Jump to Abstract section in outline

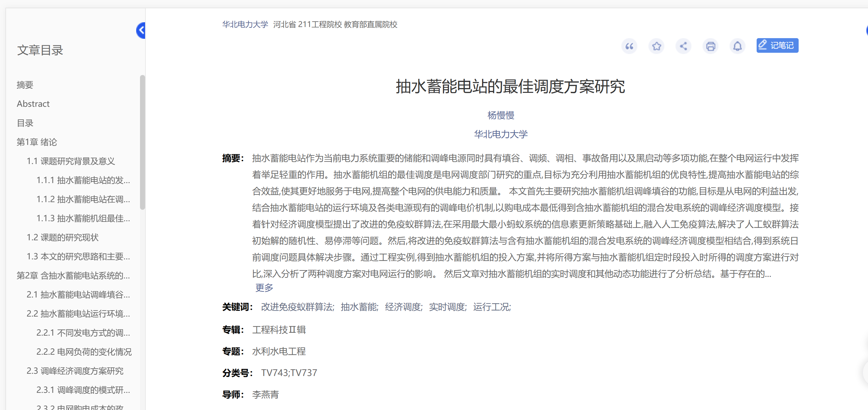point(33,104)
